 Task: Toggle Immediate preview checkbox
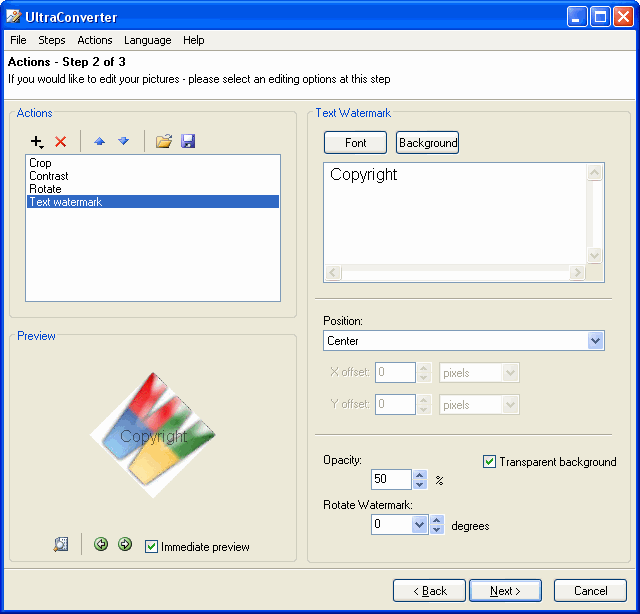[151, 547]
